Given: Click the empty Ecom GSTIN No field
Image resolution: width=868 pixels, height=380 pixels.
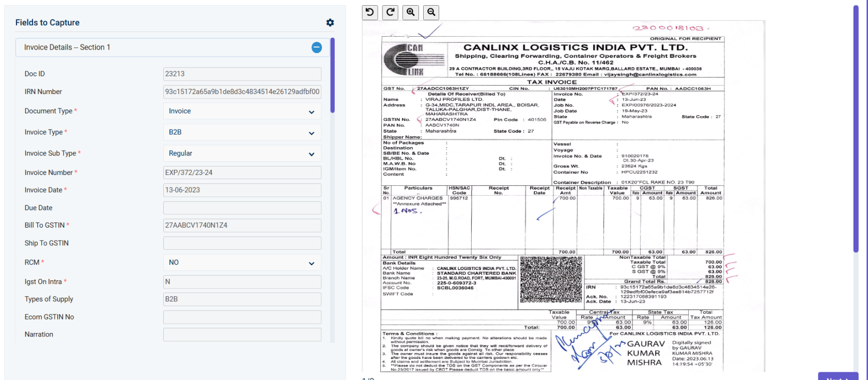Looking at the screenshot, I should point(242,317).
